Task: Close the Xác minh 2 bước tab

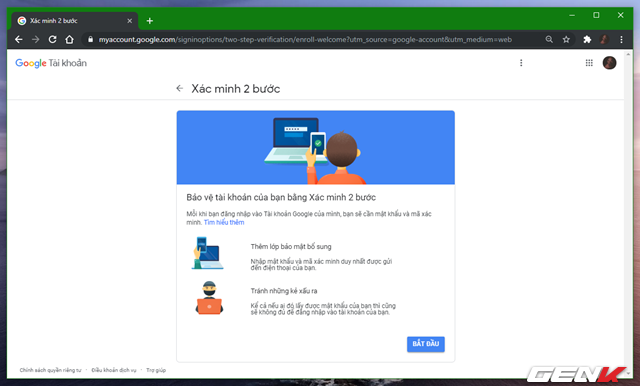Action: click(x=129, y=21)
